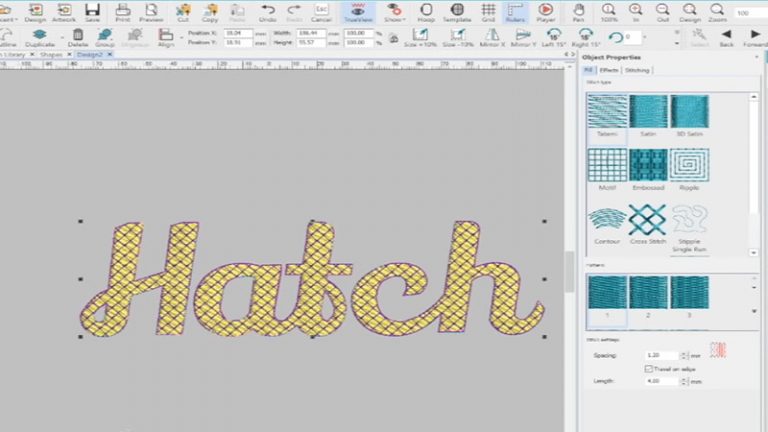Click the Zoom Out icon
Image resolution: width=768 pixels, height=432 pixels.
click(663, 13)
